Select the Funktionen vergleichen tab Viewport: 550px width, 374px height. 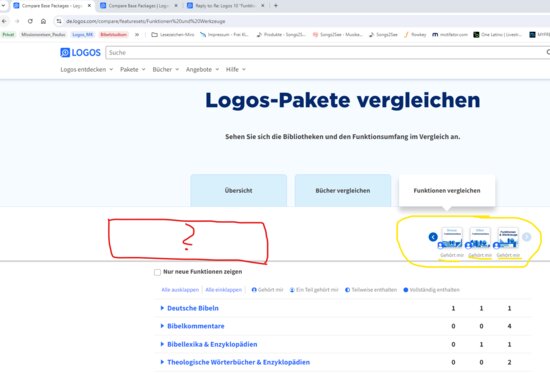coord(447,191)
